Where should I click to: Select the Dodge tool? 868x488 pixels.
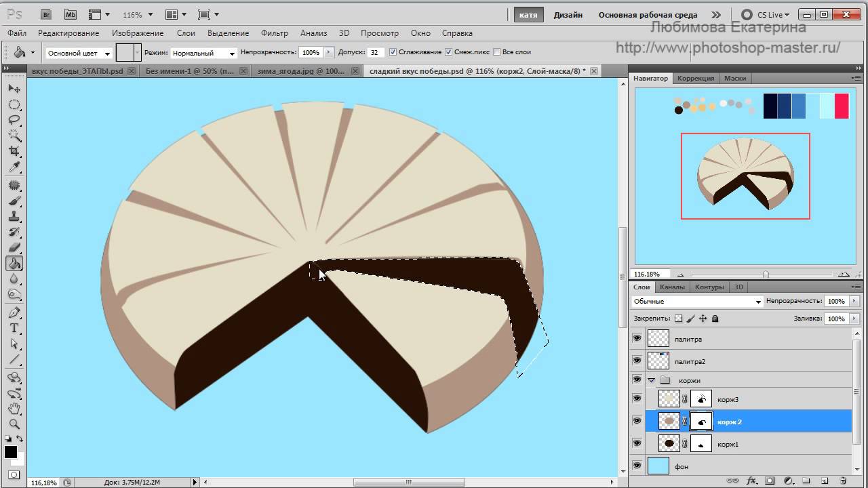point(14,294)
